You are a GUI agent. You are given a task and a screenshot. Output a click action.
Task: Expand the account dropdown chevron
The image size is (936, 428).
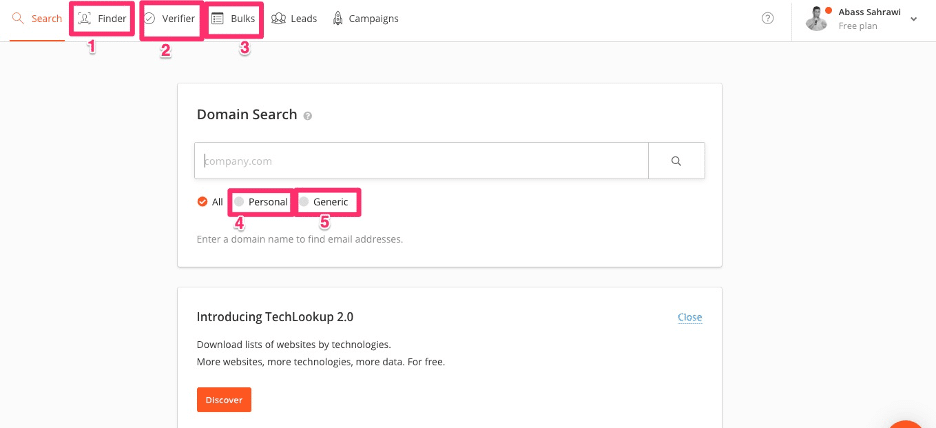[x=914, y=19]
